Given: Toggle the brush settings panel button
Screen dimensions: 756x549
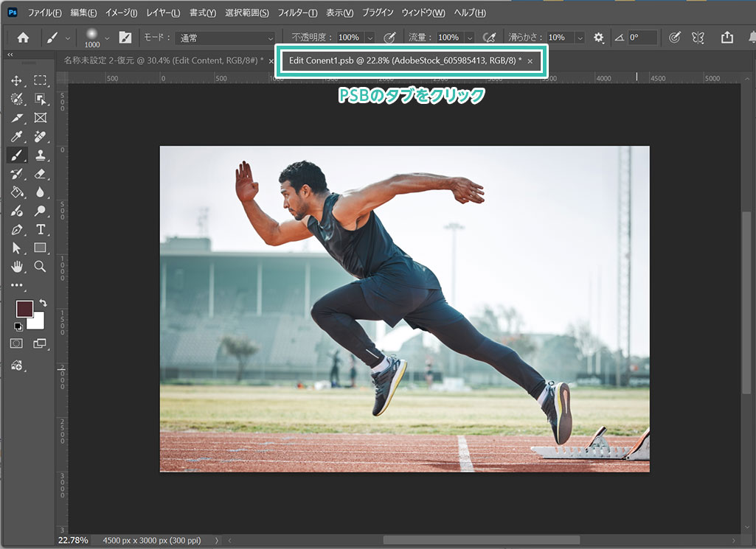Looking at the screenshot, I should pyautogui.click(x=125, y=38).
